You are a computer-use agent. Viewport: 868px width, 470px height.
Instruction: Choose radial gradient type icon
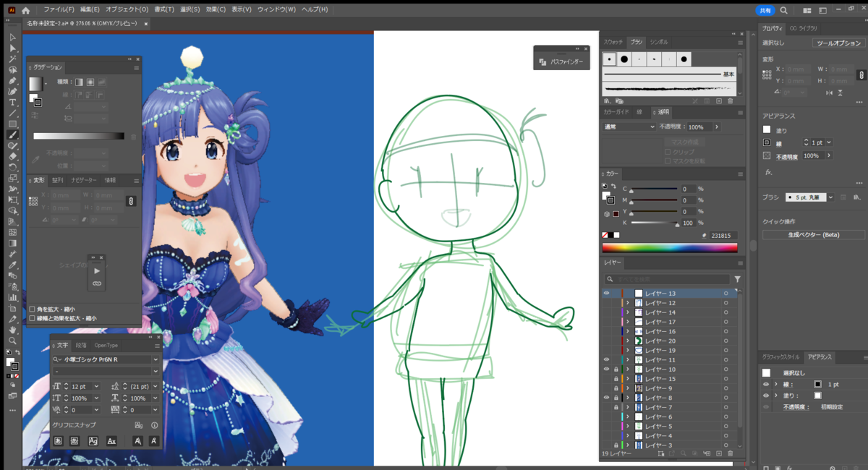tap(90, 82)
